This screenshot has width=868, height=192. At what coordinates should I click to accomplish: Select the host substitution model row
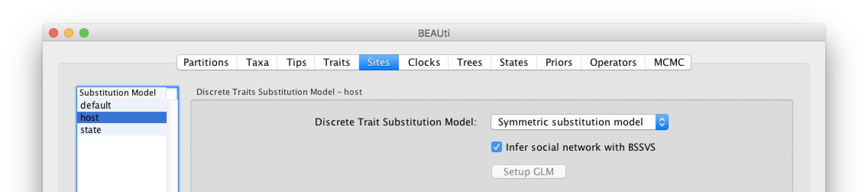(122, 117)
